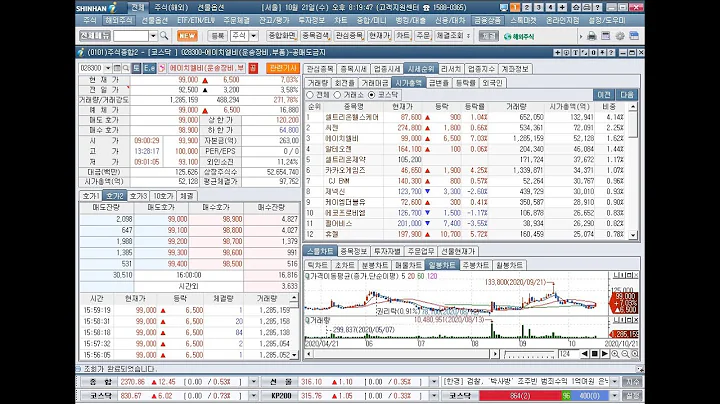Click the red 864(2) advancers bar

520,395
